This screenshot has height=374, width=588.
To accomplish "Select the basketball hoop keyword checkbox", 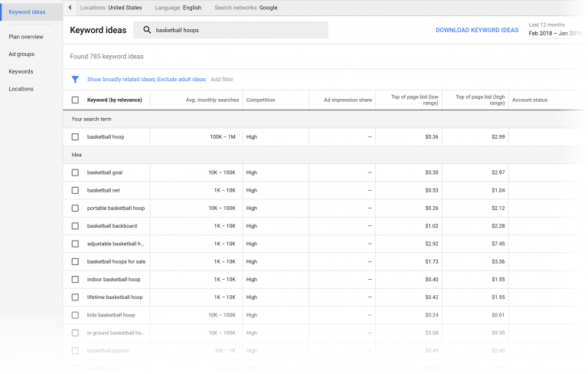I will point(75,136).
